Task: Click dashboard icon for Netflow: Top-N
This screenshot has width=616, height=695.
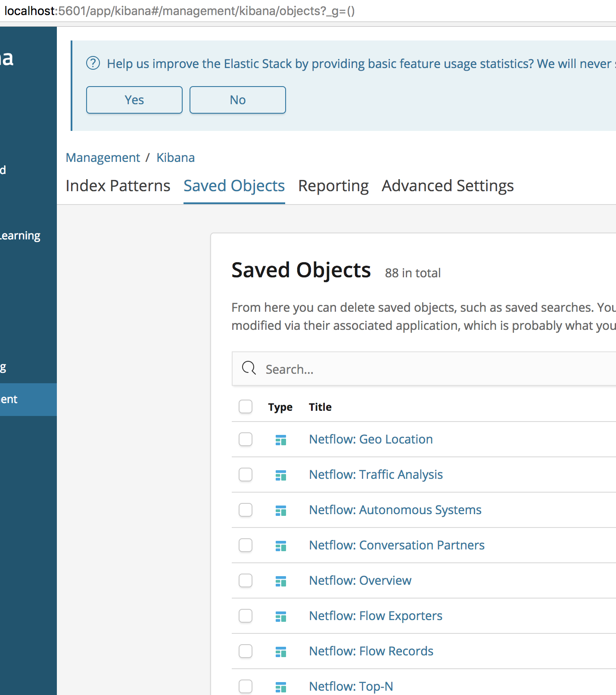Action: pyautogui.click(x=281, y=687)
